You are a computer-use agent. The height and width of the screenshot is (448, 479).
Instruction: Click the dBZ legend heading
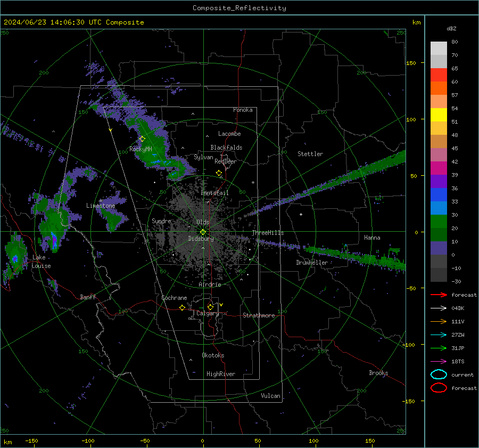(451, 28)
